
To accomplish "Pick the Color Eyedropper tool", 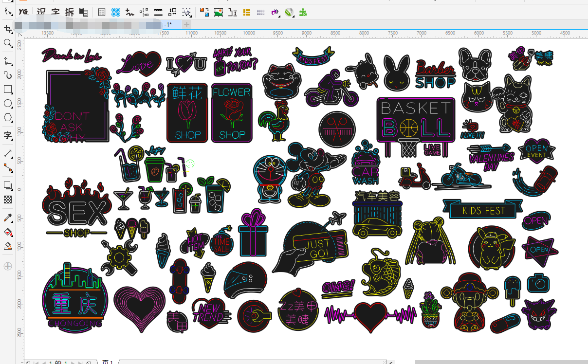I will click(x=7, y=217).
